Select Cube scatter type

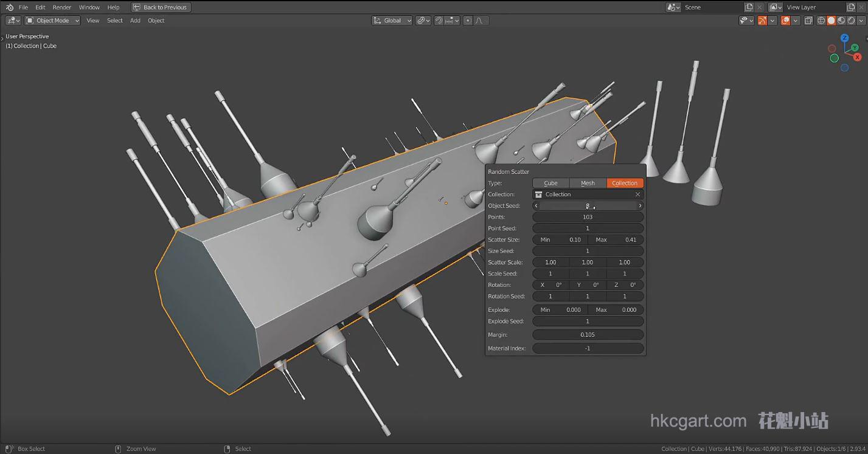(550, 183)
